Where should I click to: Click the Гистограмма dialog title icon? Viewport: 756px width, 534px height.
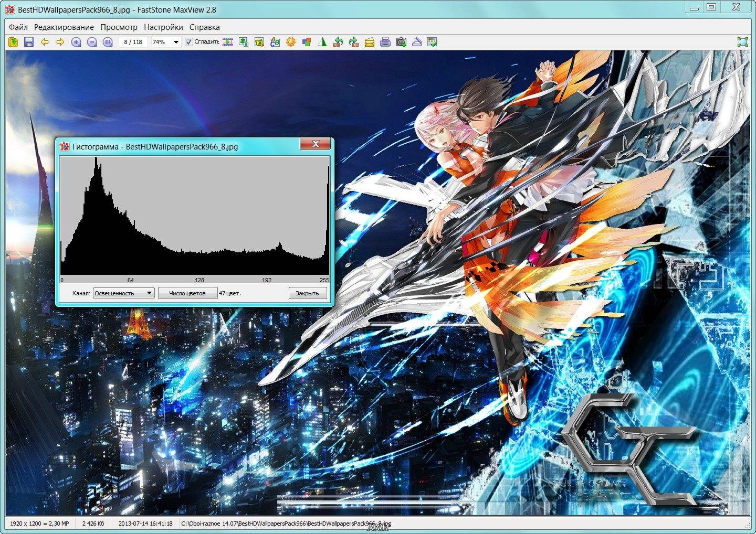65,147
